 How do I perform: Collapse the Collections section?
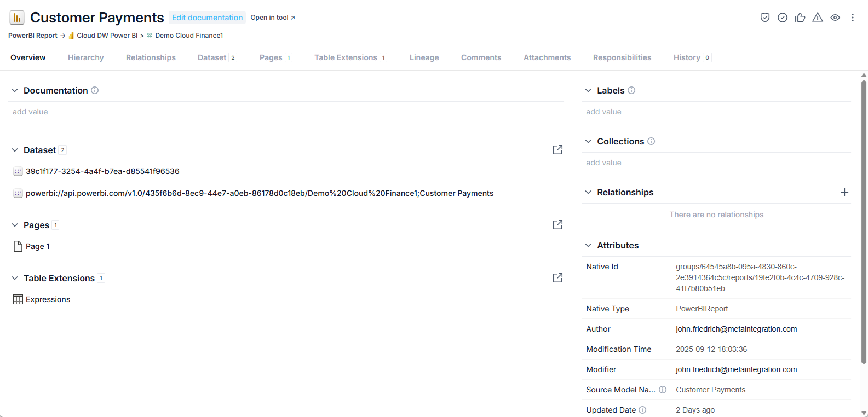[588, 141]
